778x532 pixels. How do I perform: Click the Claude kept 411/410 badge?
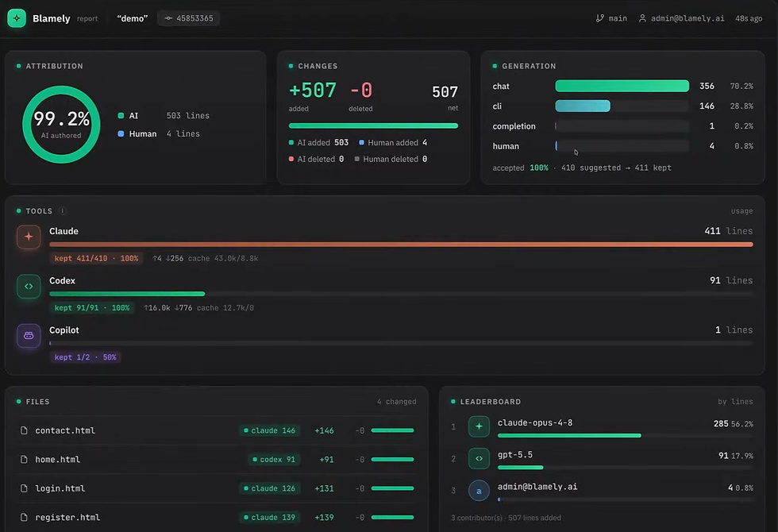click(96, 259)
